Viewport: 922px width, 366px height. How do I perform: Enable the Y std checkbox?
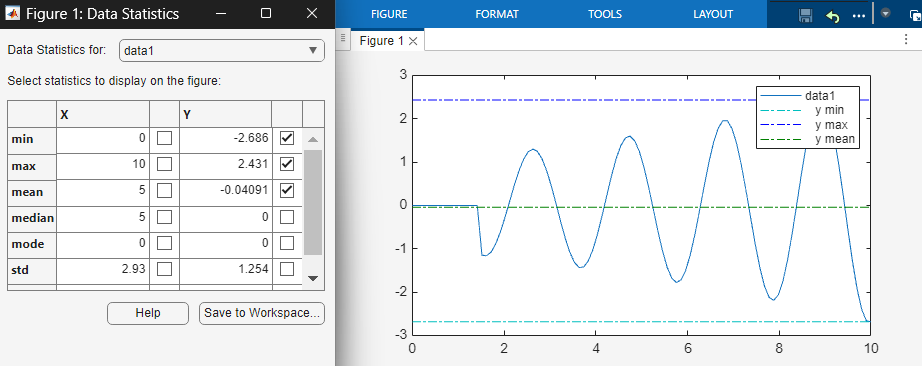click(x=287, y=269)
